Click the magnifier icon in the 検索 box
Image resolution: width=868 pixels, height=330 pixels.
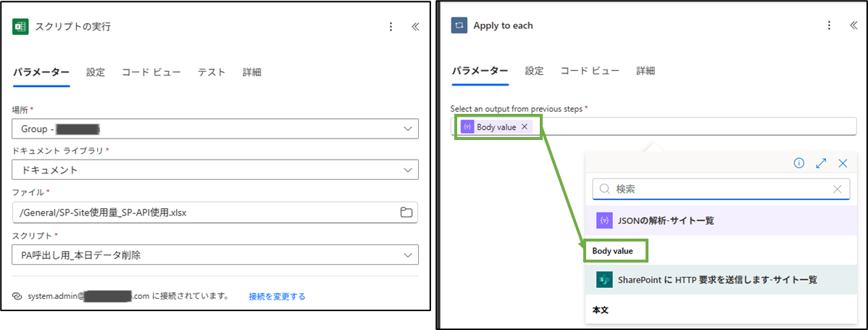point(605,189)
